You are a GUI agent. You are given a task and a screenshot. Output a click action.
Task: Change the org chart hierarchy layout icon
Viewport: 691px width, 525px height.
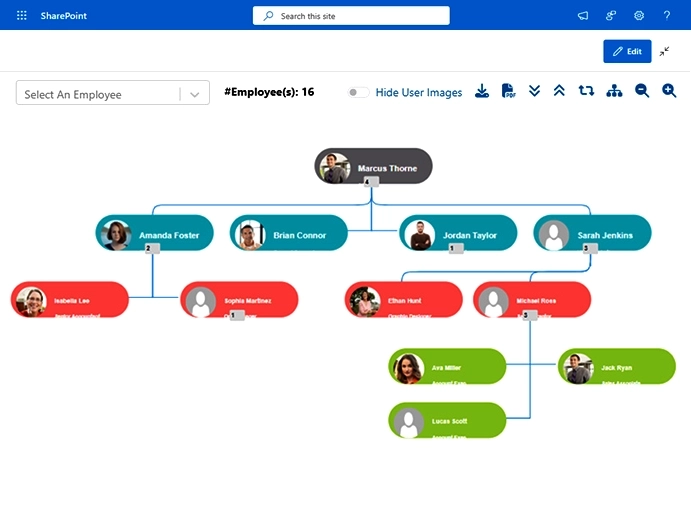click(x=614, y=91)
